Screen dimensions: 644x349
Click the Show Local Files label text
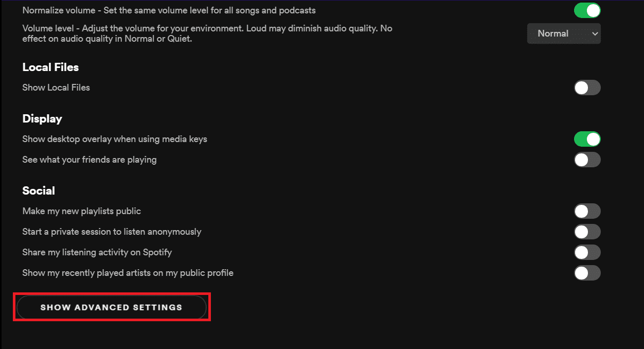point(56,88)
